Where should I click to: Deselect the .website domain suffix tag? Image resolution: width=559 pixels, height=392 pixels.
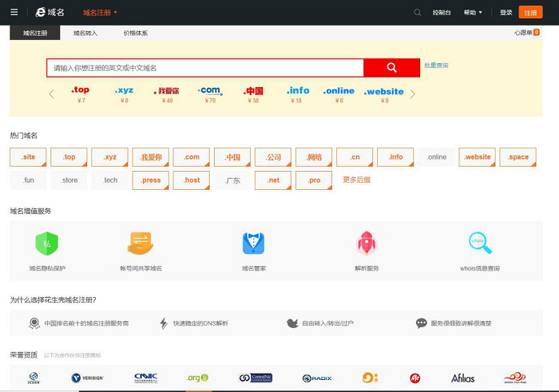[478, 157]
